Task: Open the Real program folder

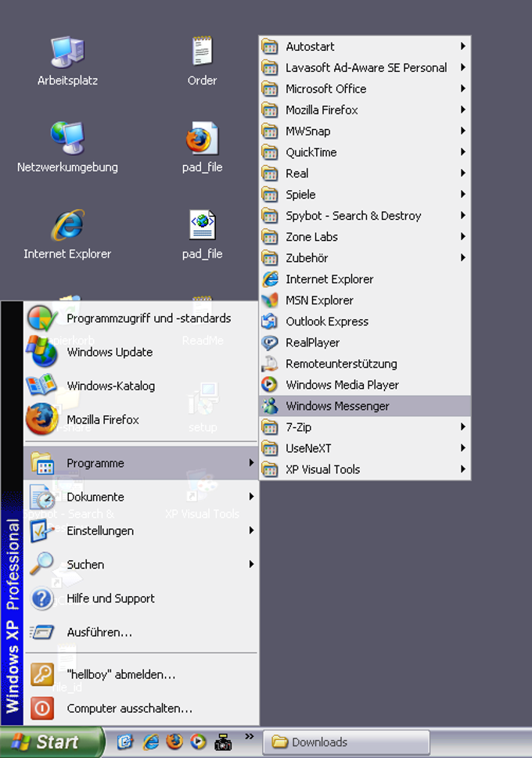Action: coord(365,173)
